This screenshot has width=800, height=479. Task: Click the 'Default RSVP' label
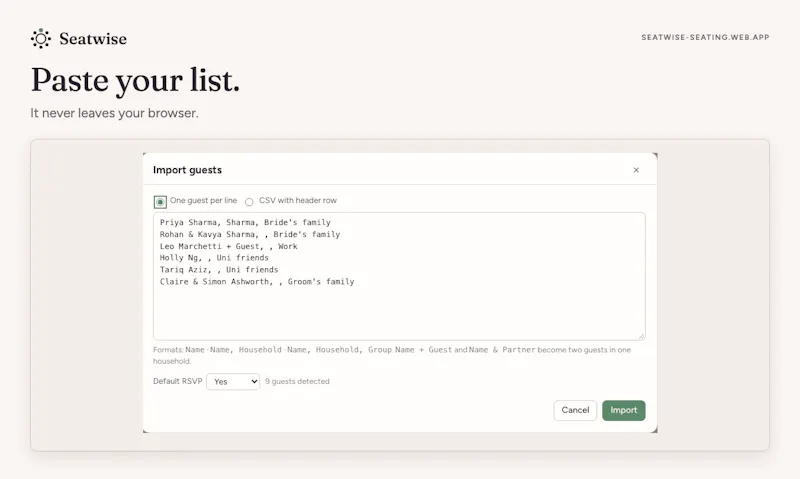point(178,381)
